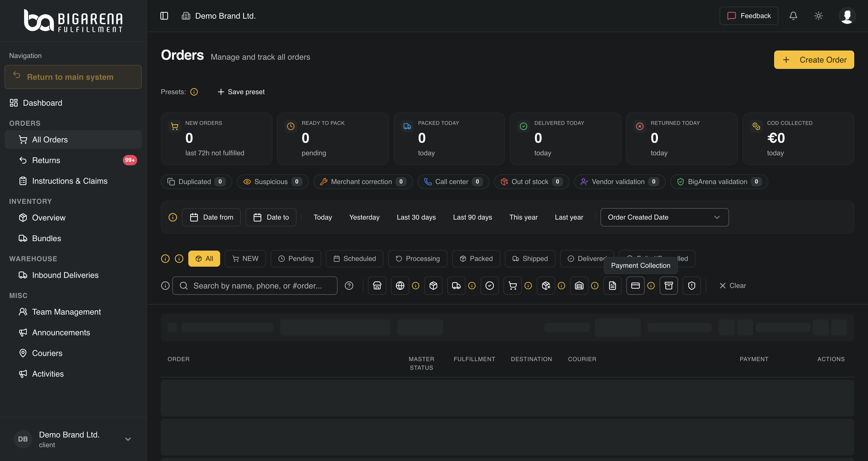
Task: Open Dashboard in the sidebar
Action: 73,103
